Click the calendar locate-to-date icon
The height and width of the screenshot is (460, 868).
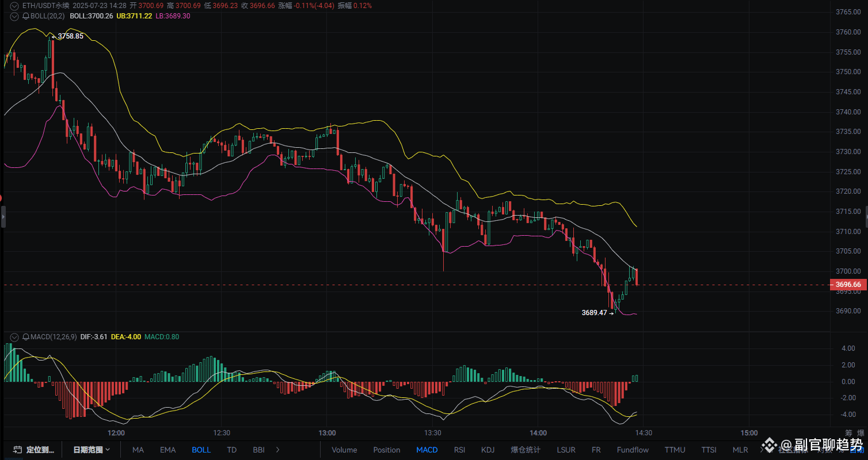17,450
